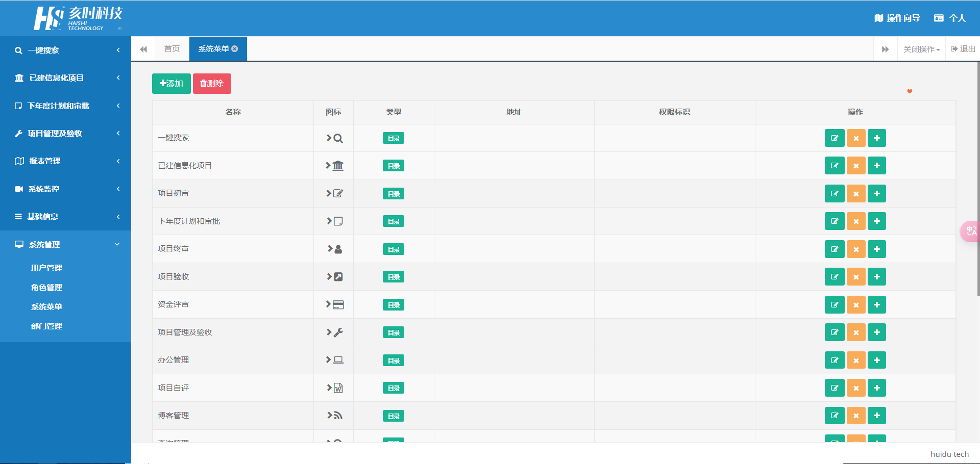Expand 下年度计划和审批 in the sidebar
Screen dimensions: 980x464
click(x=65, y=106)
